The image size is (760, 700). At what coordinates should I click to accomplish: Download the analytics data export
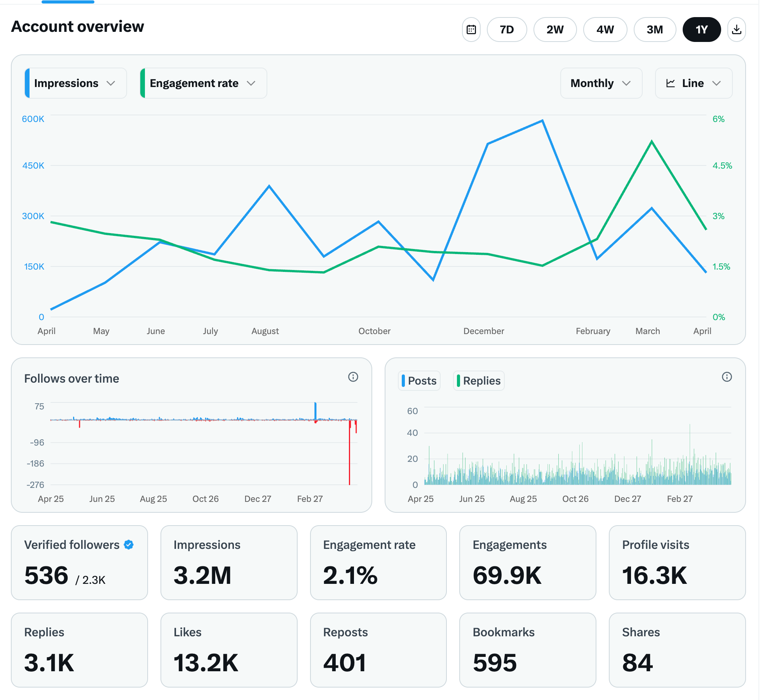click(736, 30)
